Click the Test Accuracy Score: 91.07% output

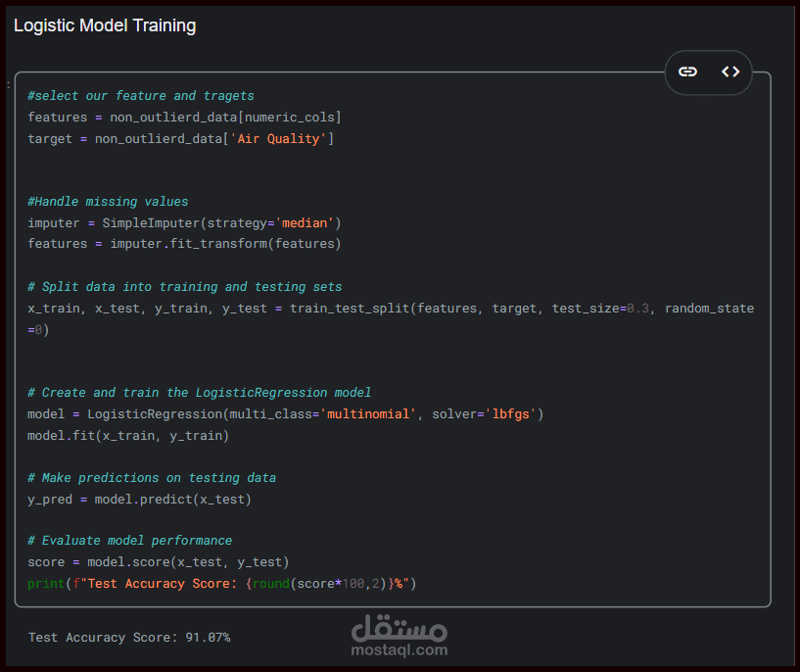point(129,638)
